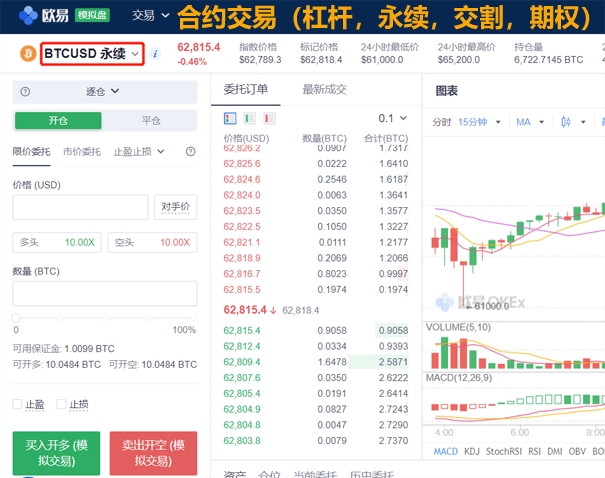Expand the chart style dropdown arrow
The width and height of the screenshot is (605, 478).
tap(583, 122)
